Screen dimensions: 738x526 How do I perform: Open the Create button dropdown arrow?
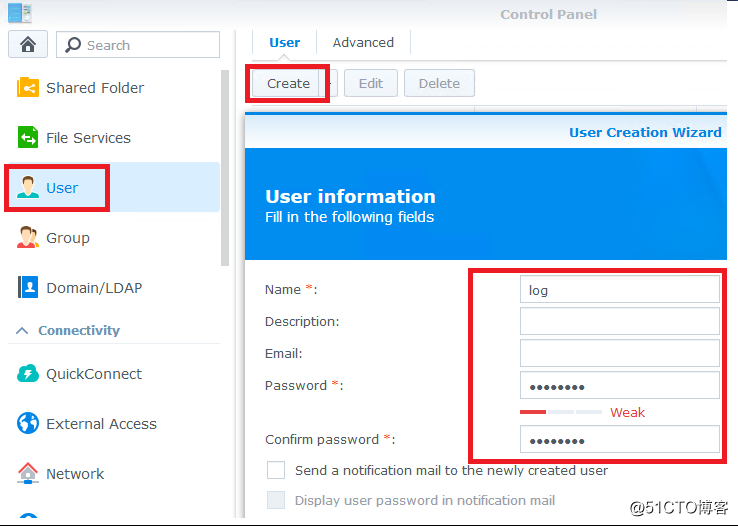point(329,83)
